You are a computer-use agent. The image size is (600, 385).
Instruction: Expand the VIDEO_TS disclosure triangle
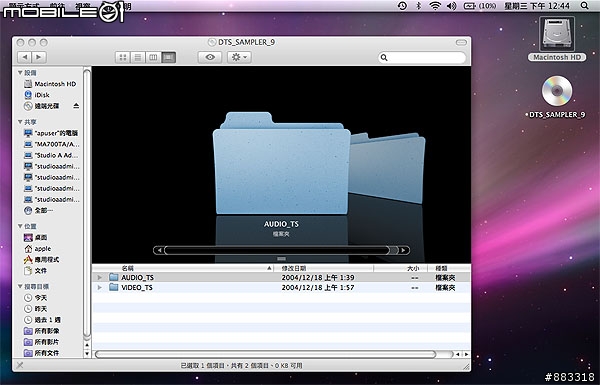click(x=100, y=287)
